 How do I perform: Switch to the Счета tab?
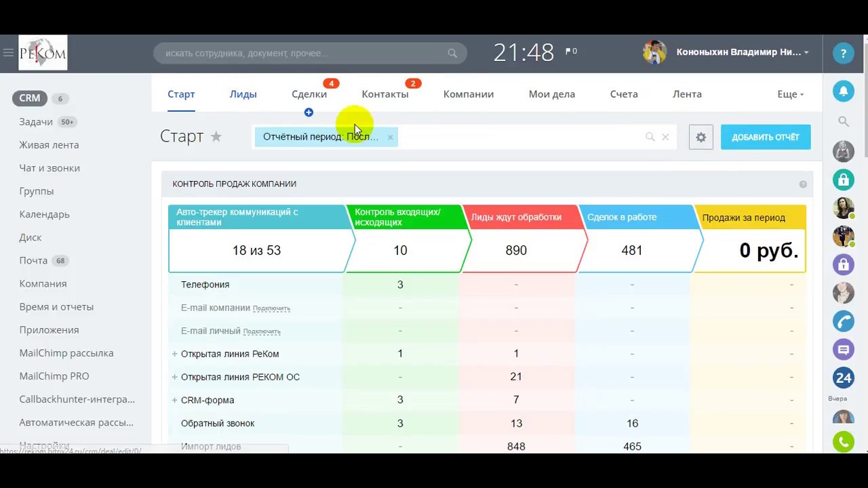tap(624, 94)
